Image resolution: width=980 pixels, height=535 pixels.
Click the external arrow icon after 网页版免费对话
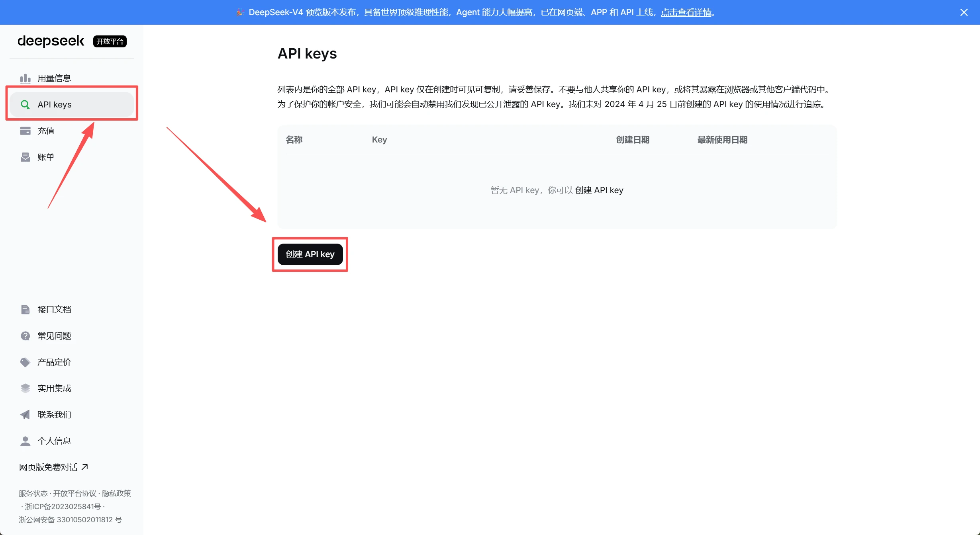click(x=84, y=467)
